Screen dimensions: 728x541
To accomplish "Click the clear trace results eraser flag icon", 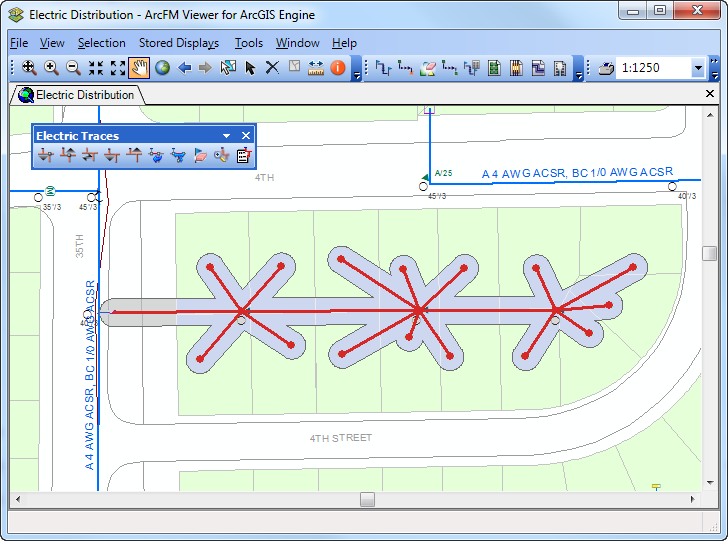I will pos(199,155).
